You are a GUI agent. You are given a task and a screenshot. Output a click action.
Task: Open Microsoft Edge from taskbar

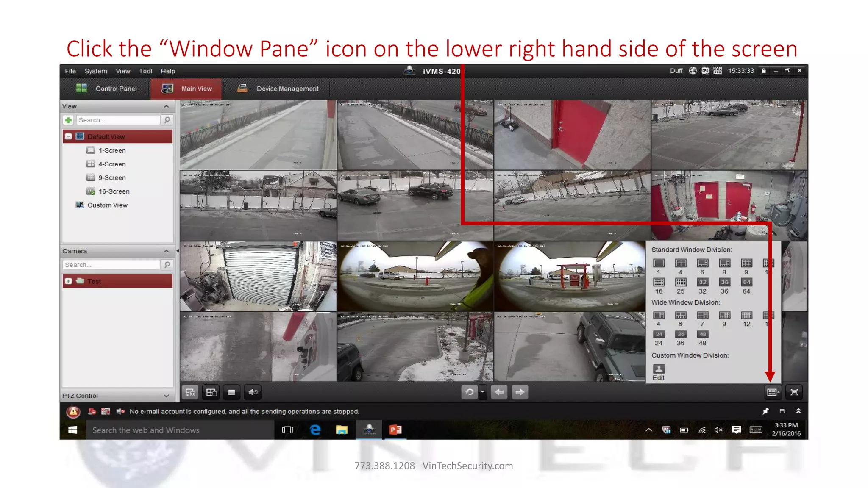315,430
